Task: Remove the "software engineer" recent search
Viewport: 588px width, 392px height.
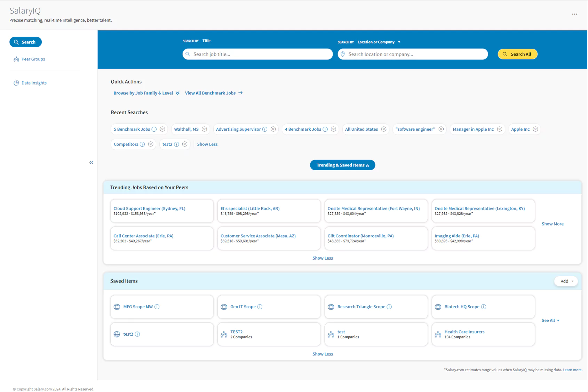Action: pyautogui.click(x=441, y=129)
